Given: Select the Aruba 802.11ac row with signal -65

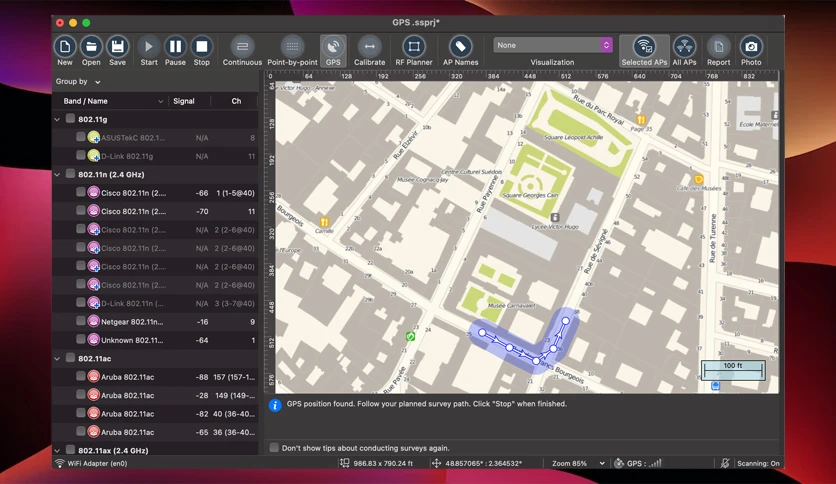Looking at the screenshot, I should 155,432.
